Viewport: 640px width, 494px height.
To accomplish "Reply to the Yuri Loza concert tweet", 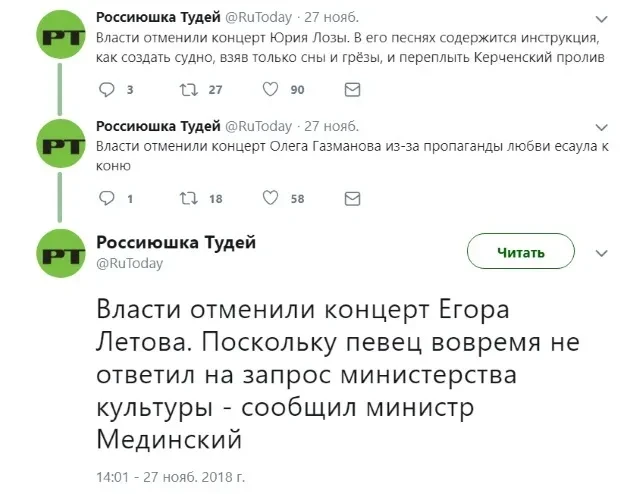I will click(x=108, y=90).
